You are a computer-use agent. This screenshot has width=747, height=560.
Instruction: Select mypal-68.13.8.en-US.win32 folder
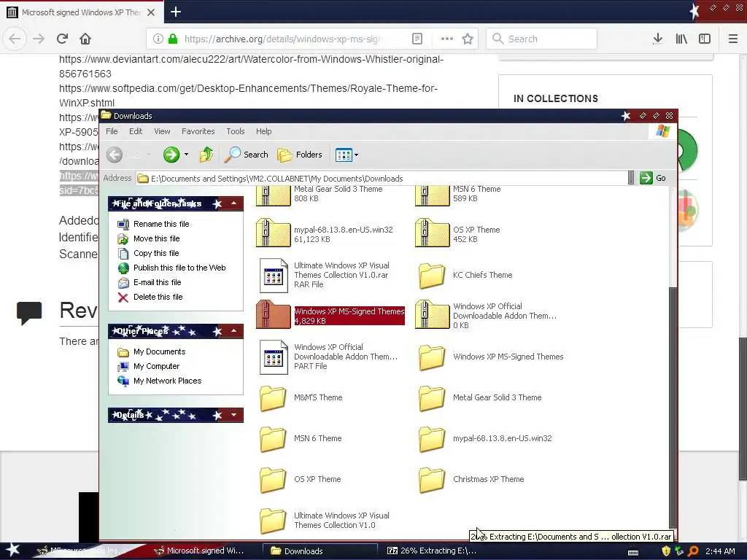coord(485,438)
